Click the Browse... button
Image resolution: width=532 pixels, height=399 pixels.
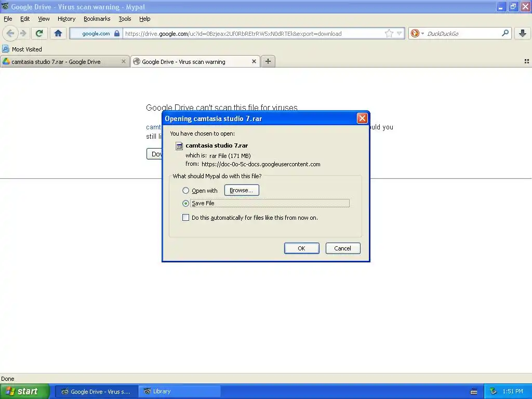click(242, 190)
